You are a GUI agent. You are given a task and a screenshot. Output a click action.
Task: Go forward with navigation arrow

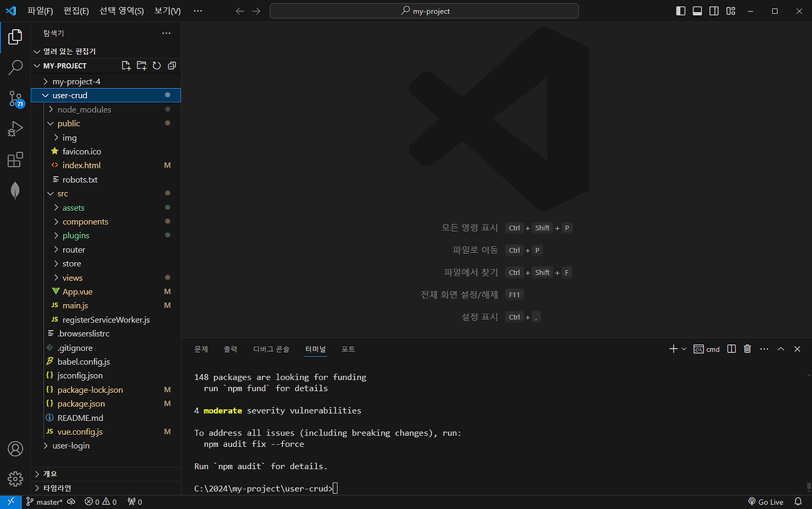256,11
